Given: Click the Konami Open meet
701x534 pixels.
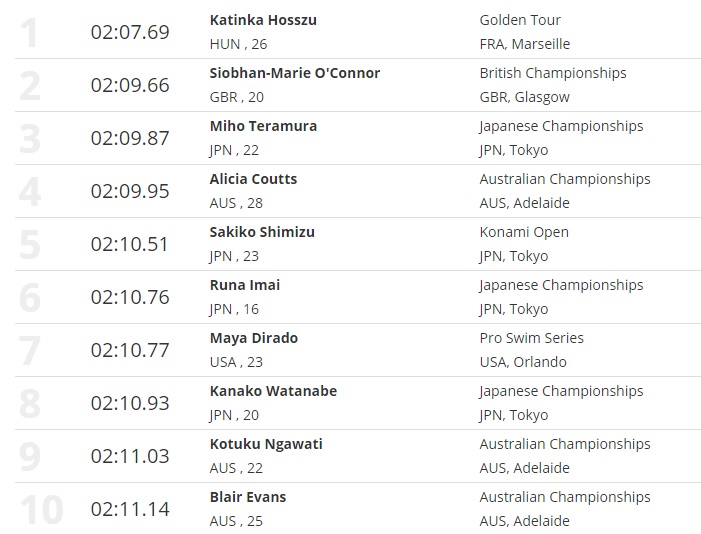Looking at the screenshot, I should coord(524,232).
